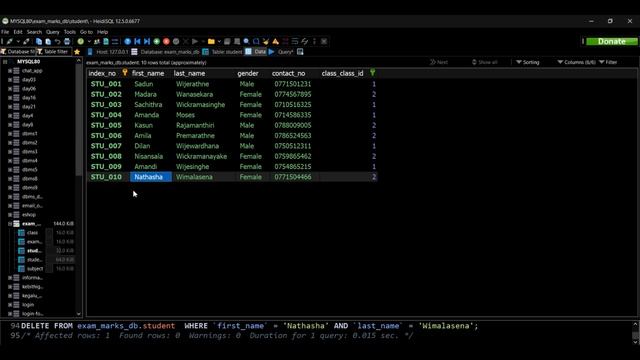
Task: Open the Sorting dropdown
Action: [x=528, y=62]
